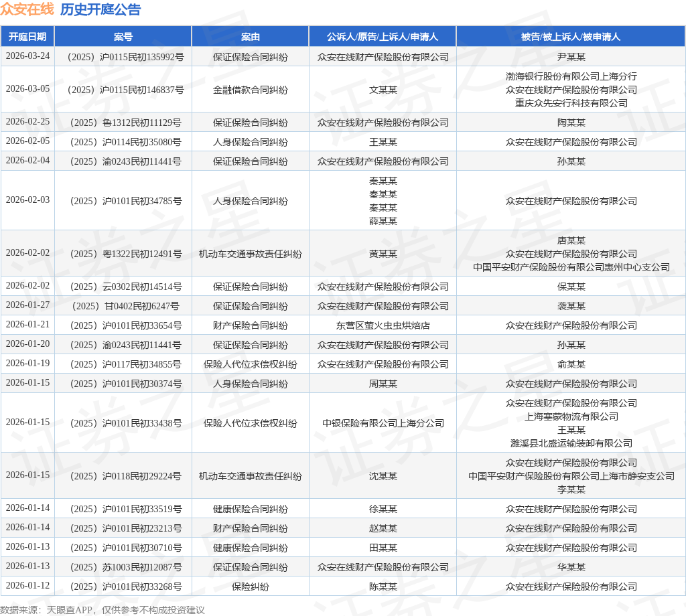
Task: Click plaintiff name 文某某
Action: click(x=383, y=90)
